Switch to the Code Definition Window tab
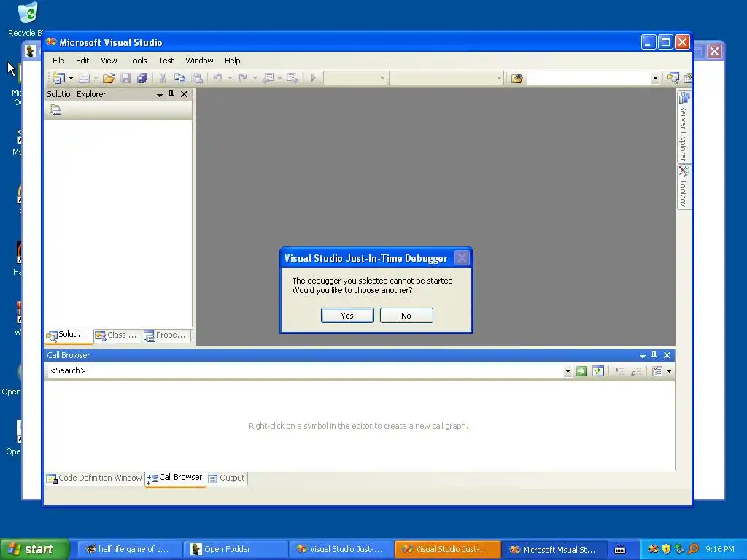747x560 pixels. coord(94,478)
